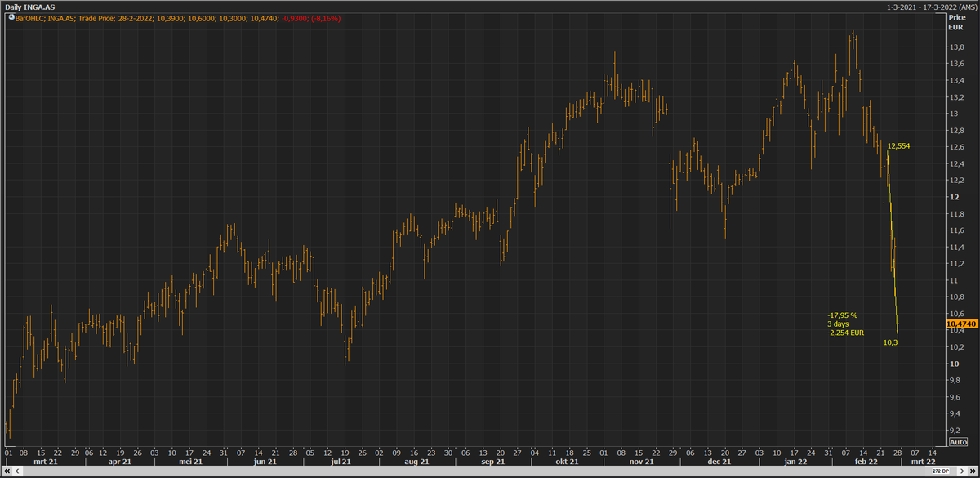Click the red -0,9300 change value
Screen dimensions: 980x478
[x=294, y=17]
